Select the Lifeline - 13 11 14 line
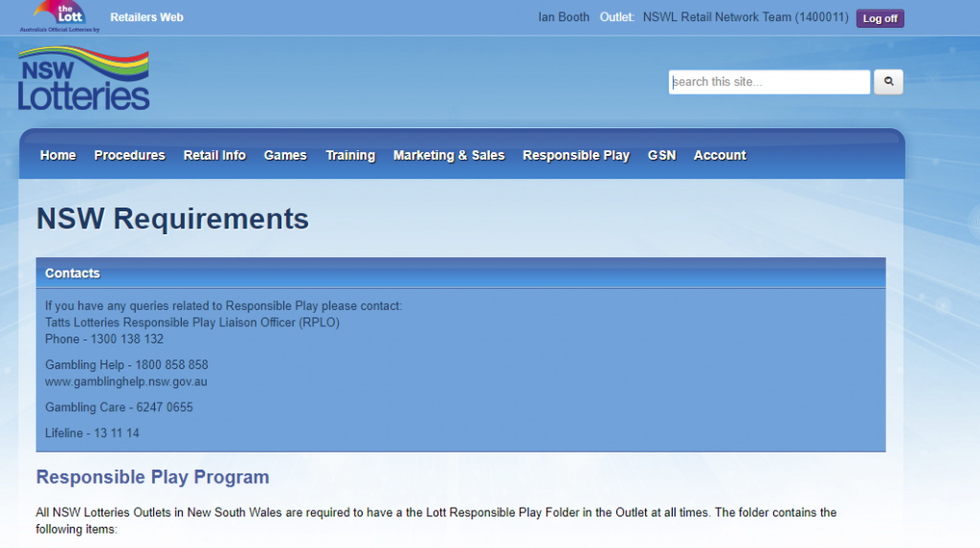Image resolution: width=980 pixels, height=548 pixels. pyautogui.click(x=92, y=433)
